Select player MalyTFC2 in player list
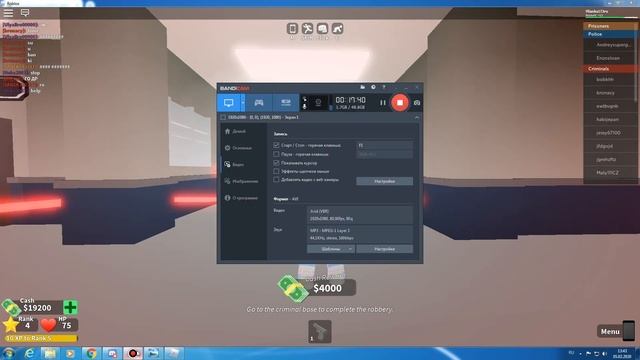Image resolution: width=640 pixels, height=360 pixels. [x=609, y=173]
